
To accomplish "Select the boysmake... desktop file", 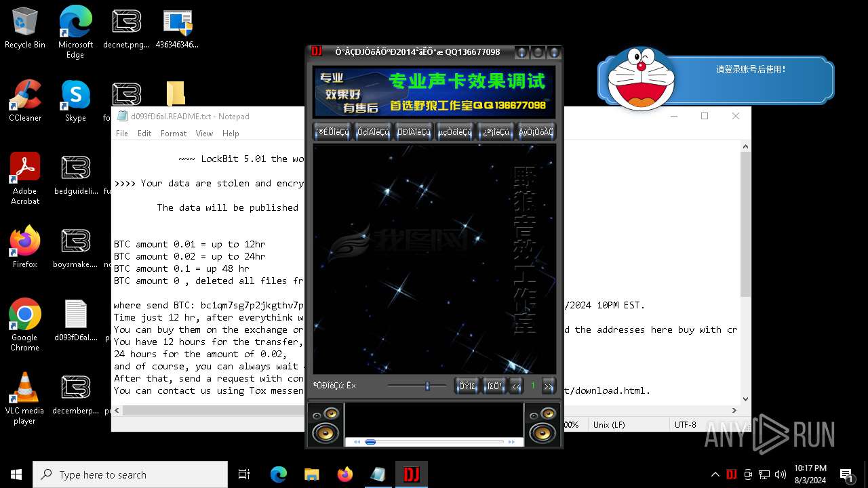I will 76,247.
